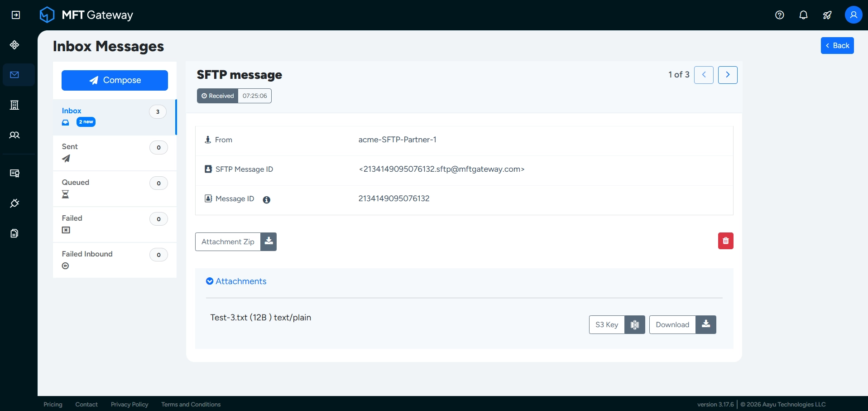Click the Test-3.txt attachment name
Image resolution: width=868 pixels, height=411 pixels.
229,318
